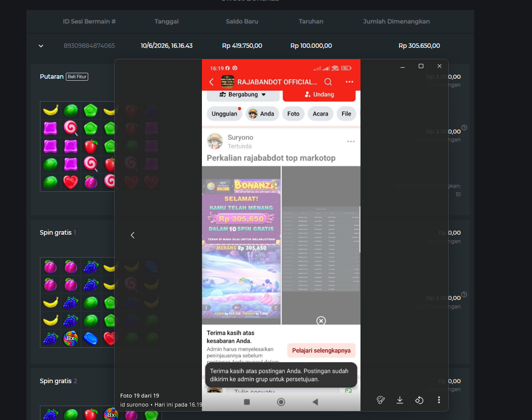This screenshot has width=532, height=420.
Task: Tap the Android home circle button
Action: click(281, 402)
